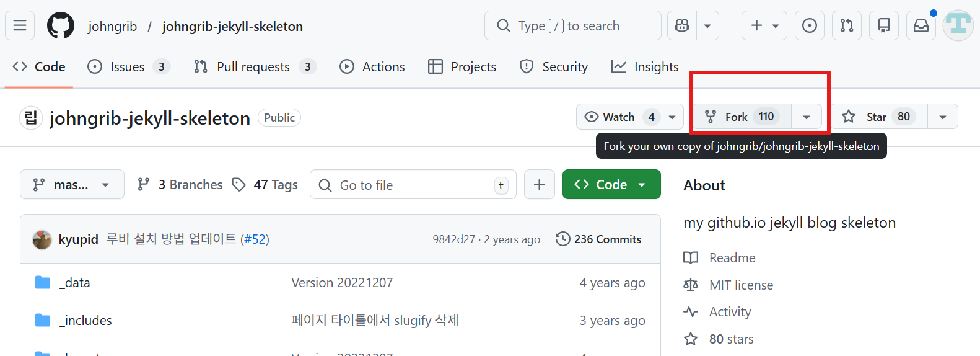Click the 3 years ago timestamp

coord(612,321)
